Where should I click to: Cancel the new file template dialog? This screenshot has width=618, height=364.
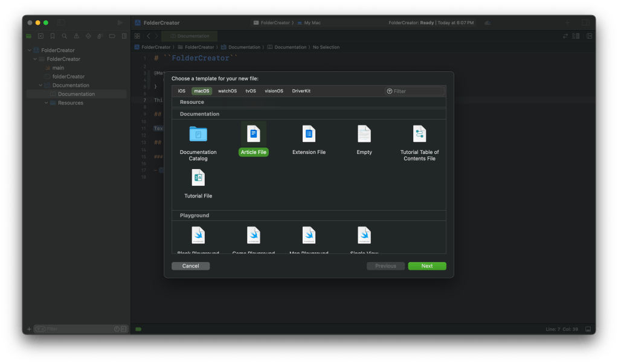click(190, 266)
